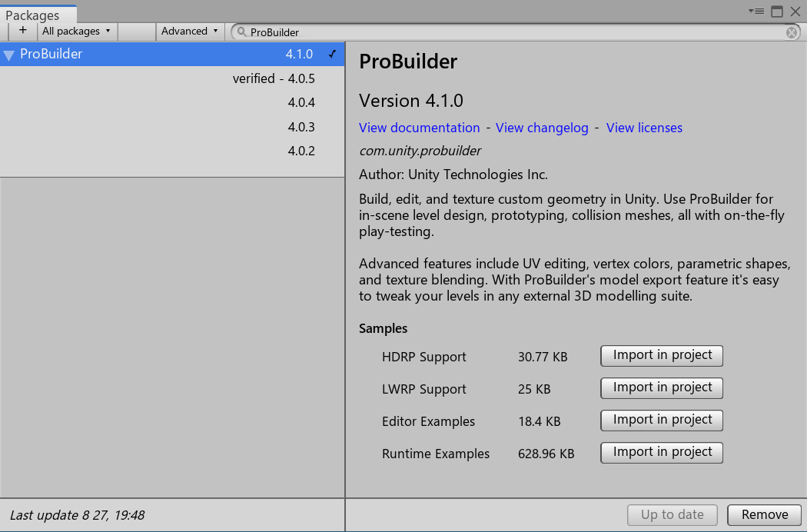Click the Samples section heading
Viewport: 807px width, 532px height.
pos(383,328)
